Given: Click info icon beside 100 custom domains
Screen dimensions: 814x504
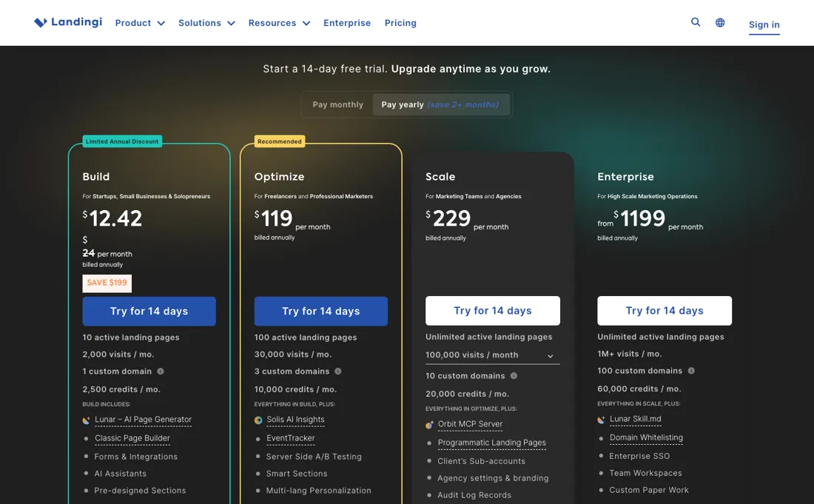Looking at the screenshot, I should pyautogui.click(x=691, y=371).
